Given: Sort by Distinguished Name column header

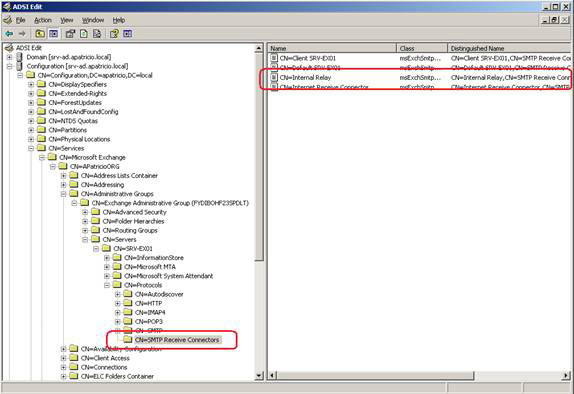Looking at the screenshot, I should 510,48.
